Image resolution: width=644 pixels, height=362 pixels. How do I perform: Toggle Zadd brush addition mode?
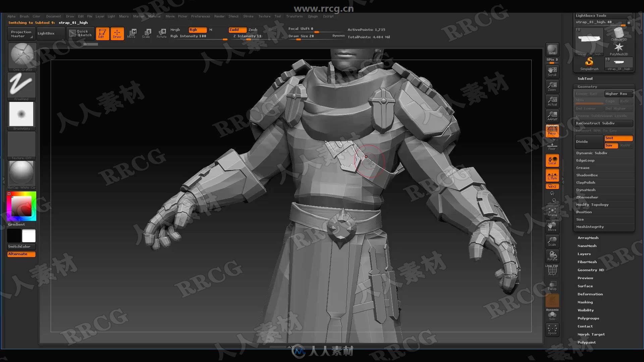234,29
